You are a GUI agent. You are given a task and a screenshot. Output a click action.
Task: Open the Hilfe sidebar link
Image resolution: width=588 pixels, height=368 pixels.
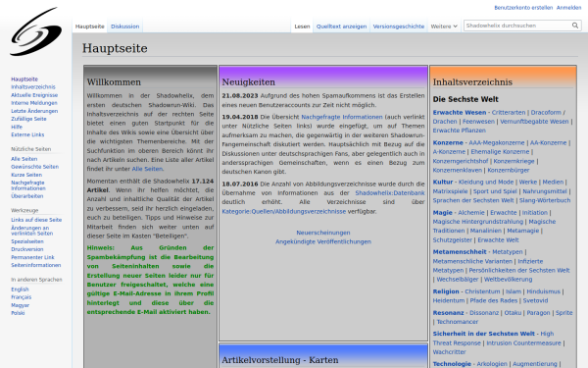point(17,127)
